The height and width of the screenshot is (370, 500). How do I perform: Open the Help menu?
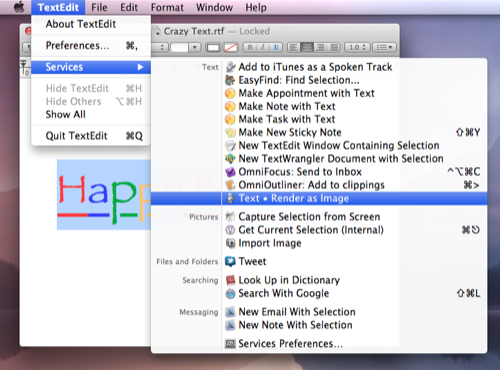click(256, 7)
